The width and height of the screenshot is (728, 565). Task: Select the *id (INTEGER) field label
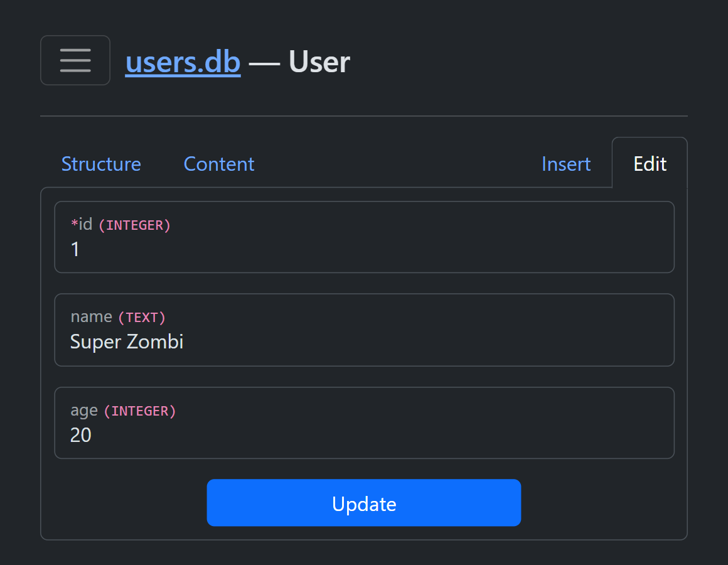click(119, 224)
